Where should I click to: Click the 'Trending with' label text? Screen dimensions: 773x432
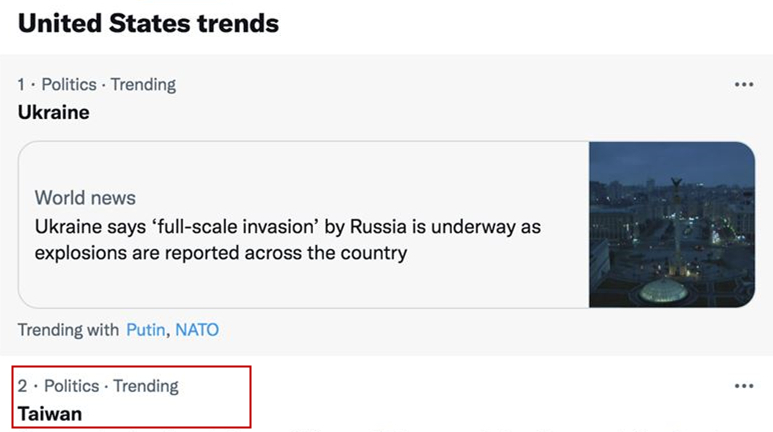click(68, 329)
